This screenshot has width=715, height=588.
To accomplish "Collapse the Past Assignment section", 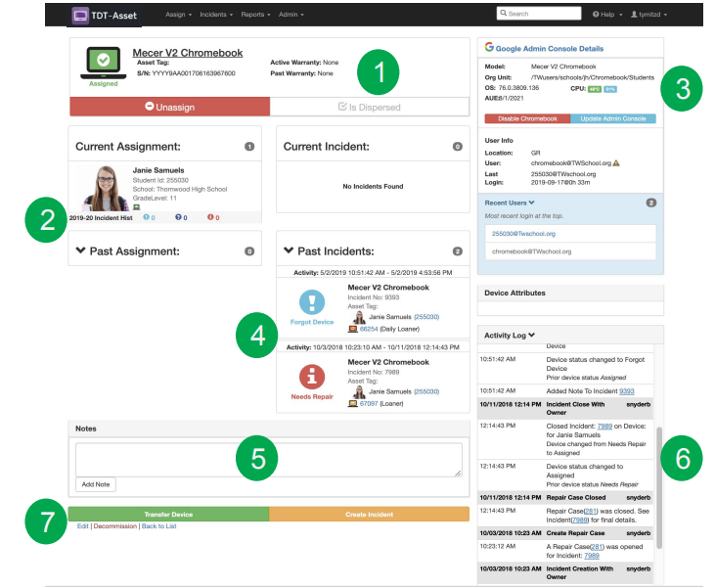I will [81, 250].
